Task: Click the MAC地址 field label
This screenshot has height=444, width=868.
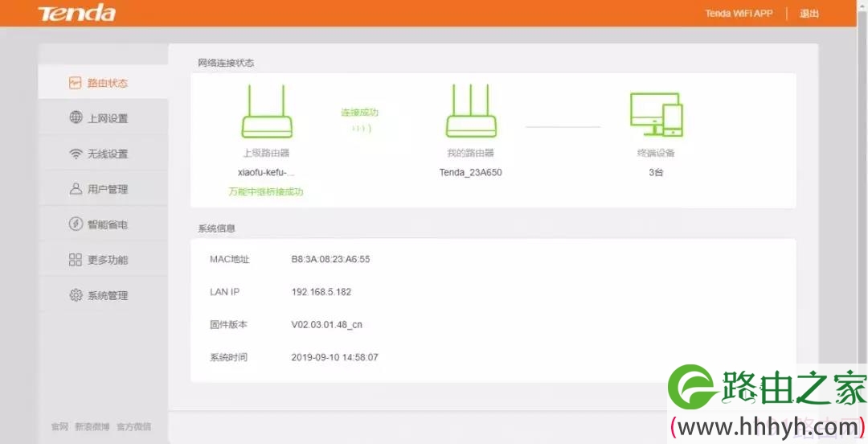Action: coord(229,259)
